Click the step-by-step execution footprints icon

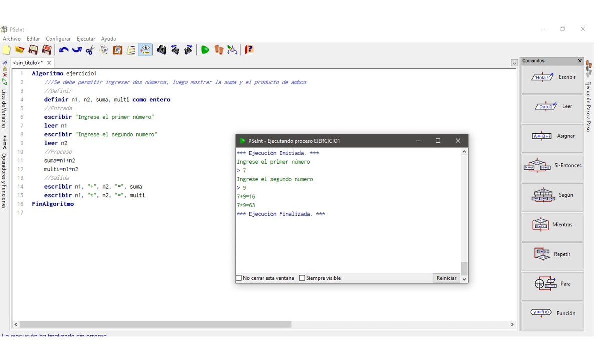click(219, 50)
